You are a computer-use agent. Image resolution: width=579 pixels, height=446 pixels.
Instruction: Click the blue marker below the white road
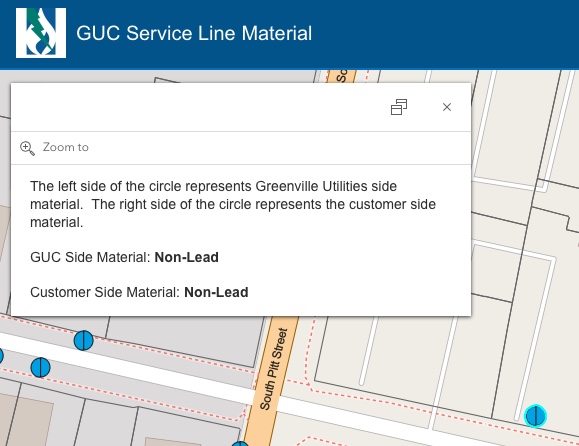(x=40, y=367)
